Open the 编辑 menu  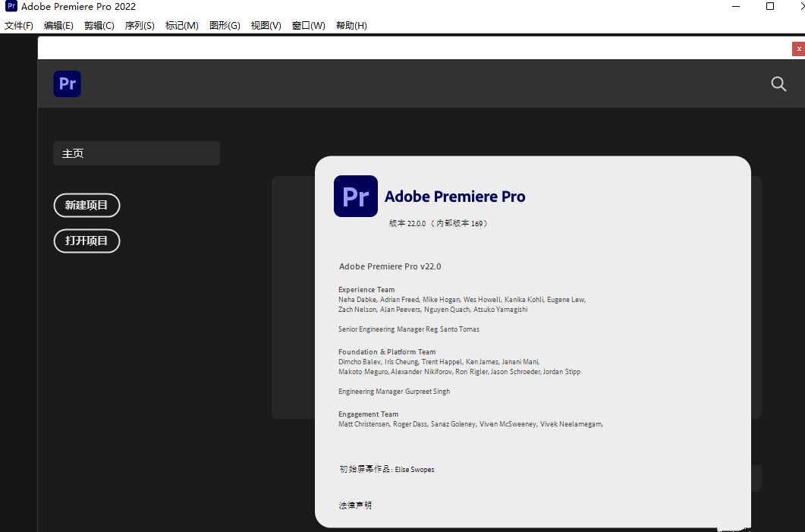[x=58, y=25]
